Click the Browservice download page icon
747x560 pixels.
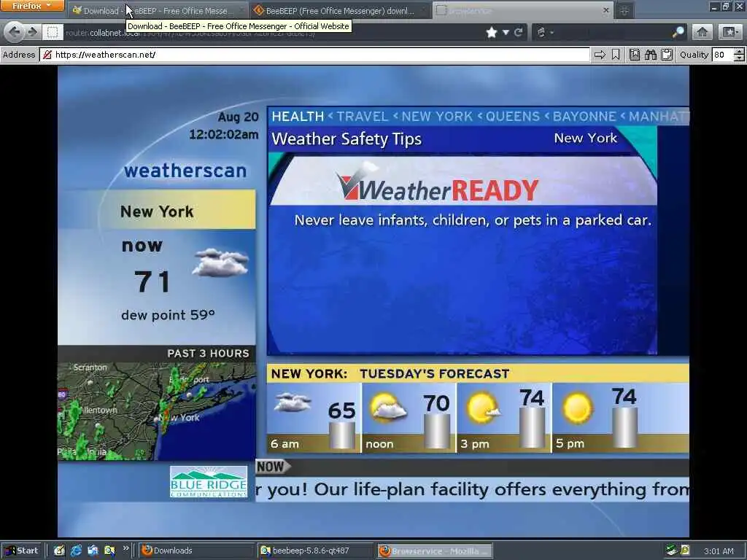[x=635, y=55]
